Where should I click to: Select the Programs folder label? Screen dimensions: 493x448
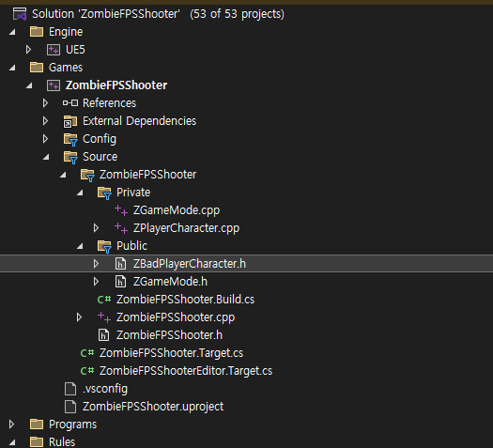(x=73, y=425)
